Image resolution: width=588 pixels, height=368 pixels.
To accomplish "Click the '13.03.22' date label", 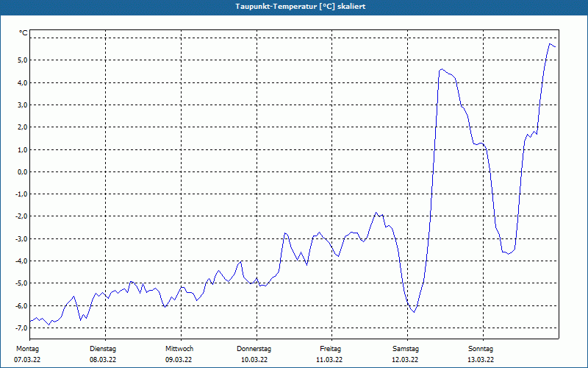I will [481, 360].
